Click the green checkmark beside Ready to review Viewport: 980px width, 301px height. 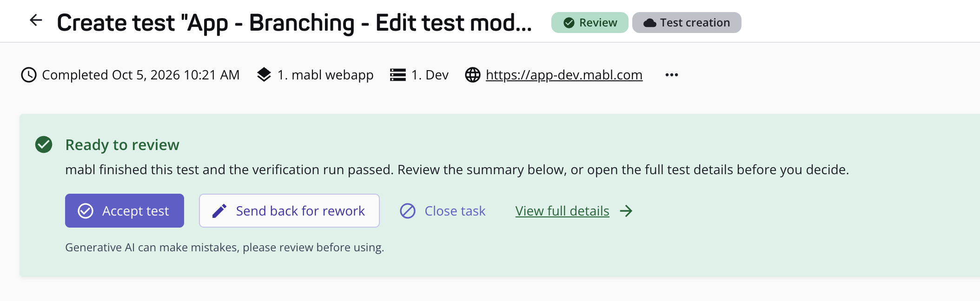44,144
